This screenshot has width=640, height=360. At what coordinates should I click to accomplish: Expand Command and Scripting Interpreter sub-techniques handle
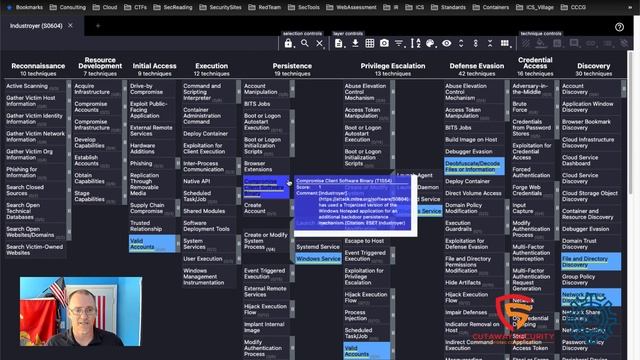coord(238,92)
